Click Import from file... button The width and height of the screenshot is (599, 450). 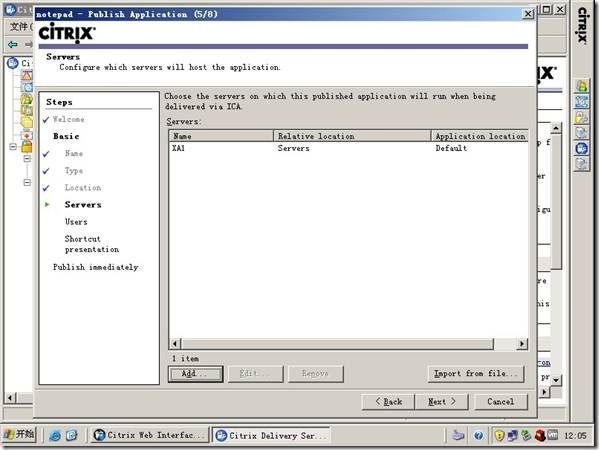(476, 374)
